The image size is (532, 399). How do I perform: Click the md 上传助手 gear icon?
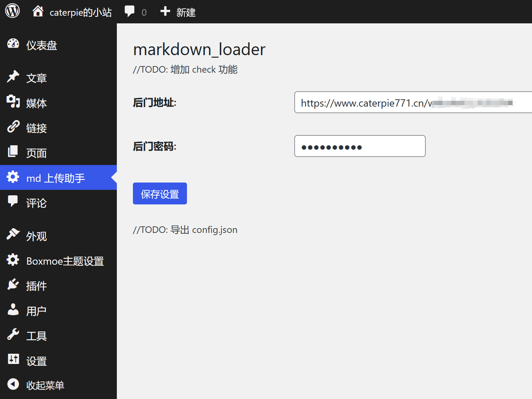(x=13, y=177)
